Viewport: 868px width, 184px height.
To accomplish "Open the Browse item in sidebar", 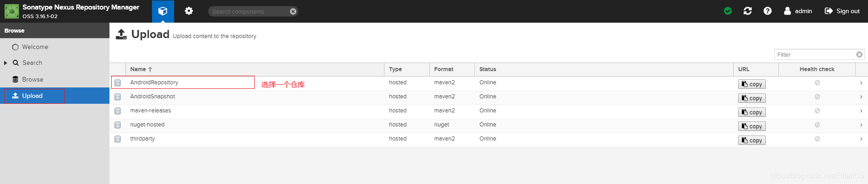I will coord(55,79).
